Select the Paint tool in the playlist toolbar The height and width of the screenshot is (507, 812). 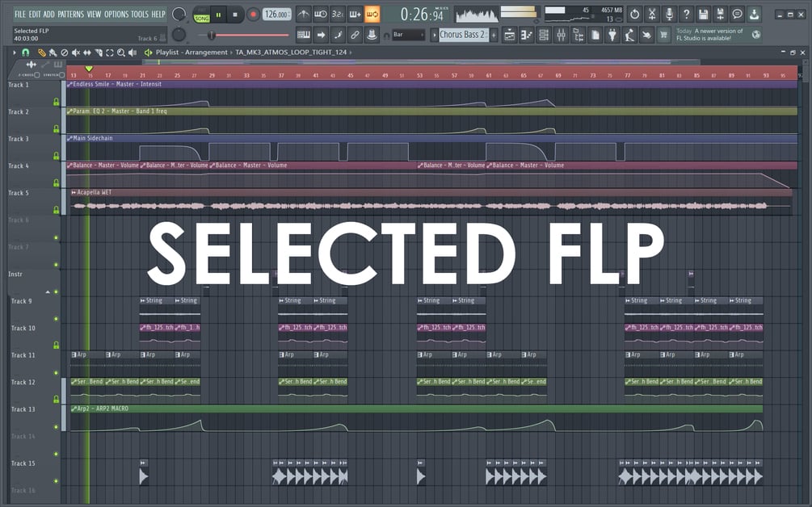[53, 52]
